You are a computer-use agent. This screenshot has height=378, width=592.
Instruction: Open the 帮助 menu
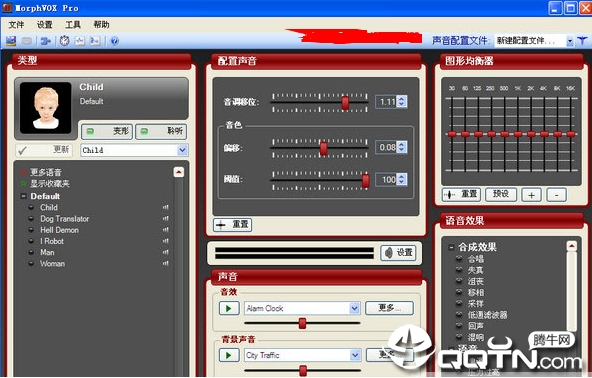pyautogui.click(x=101, y=25)
